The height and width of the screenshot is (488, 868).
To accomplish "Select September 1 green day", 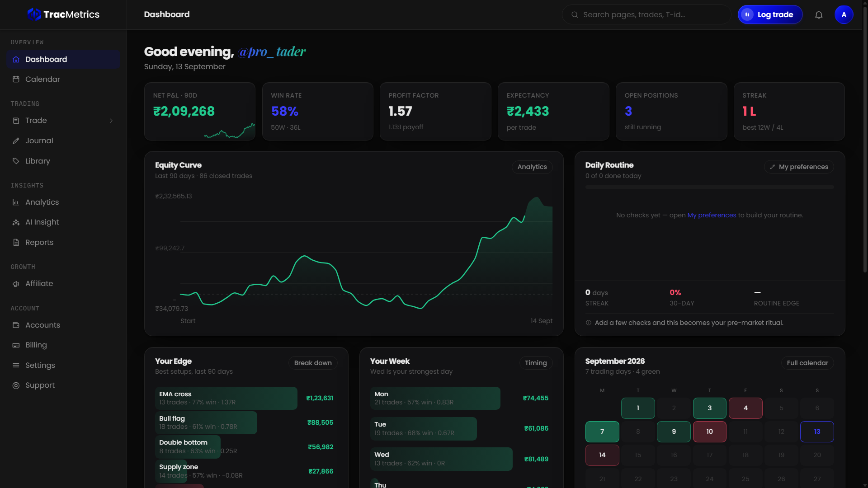I will click(638, 408).
